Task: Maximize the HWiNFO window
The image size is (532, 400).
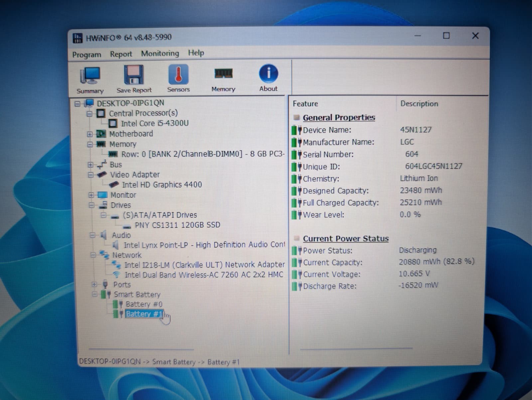Action: coord(446,36)
